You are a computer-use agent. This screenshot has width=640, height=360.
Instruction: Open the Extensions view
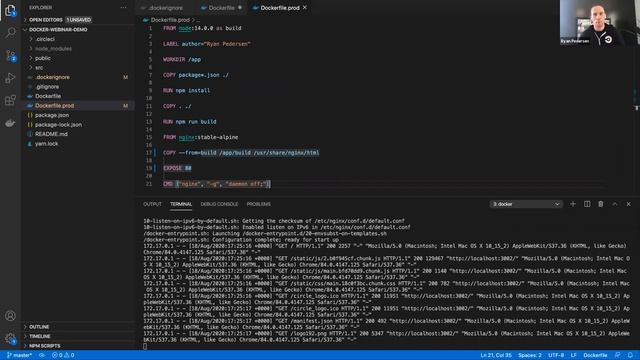[x=10, y=100]
